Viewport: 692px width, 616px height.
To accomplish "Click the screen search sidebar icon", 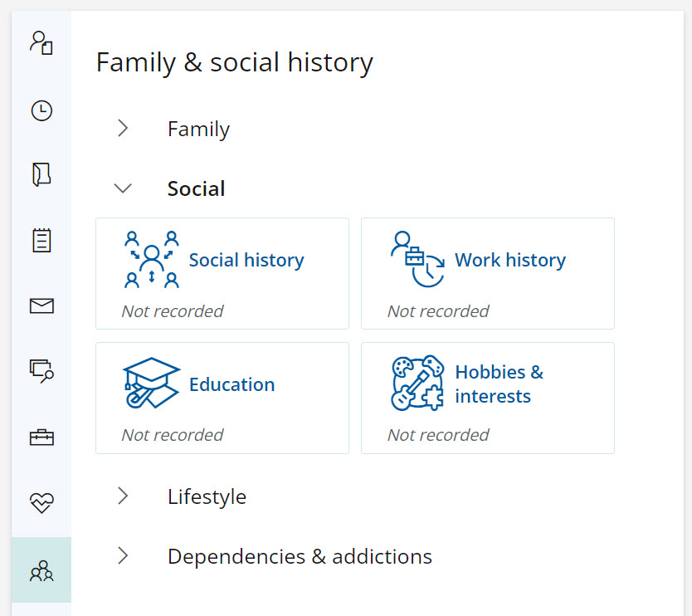I will (41, 371).
